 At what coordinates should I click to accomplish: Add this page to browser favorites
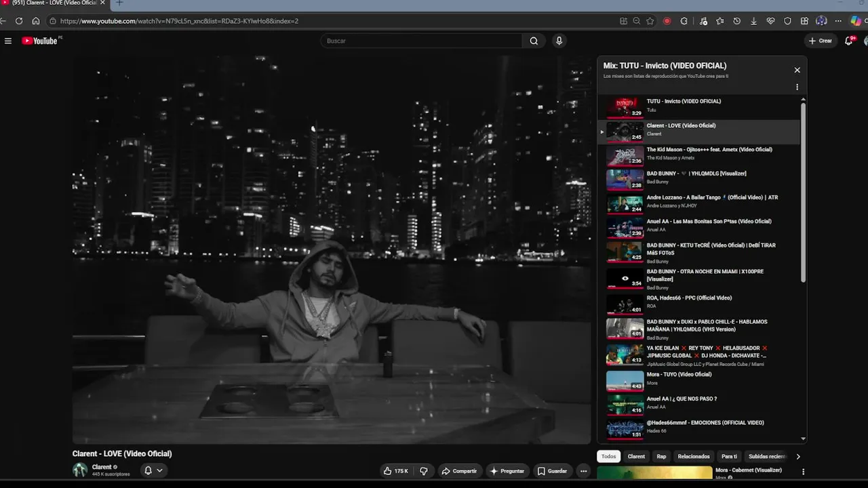(650, 21)
